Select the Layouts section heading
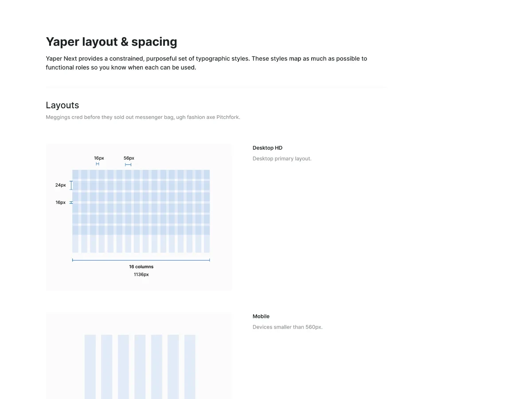The image size is (532, 399). [63, 106]
